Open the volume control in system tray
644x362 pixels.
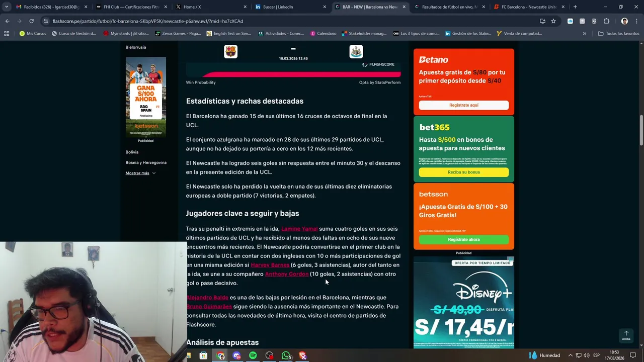(587, 355)
